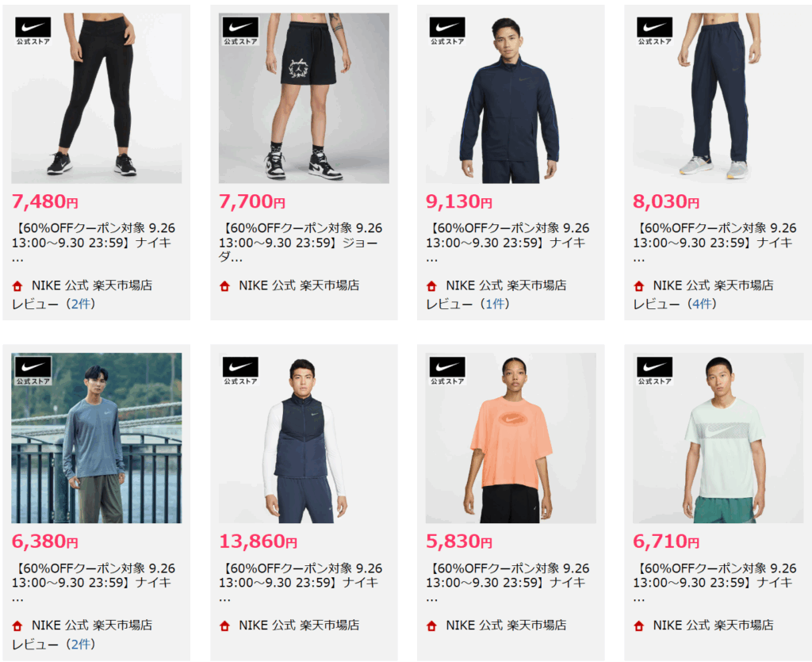Click the 6,710円 t-shirt product title
This screenshot has width=812, height=662.
[x=715, y=583]
